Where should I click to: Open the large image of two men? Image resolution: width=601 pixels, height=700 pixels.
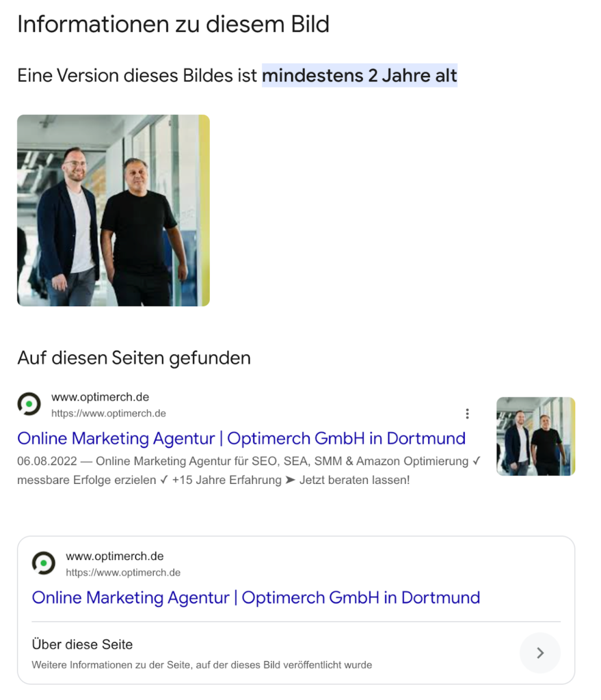coord(113,211)
